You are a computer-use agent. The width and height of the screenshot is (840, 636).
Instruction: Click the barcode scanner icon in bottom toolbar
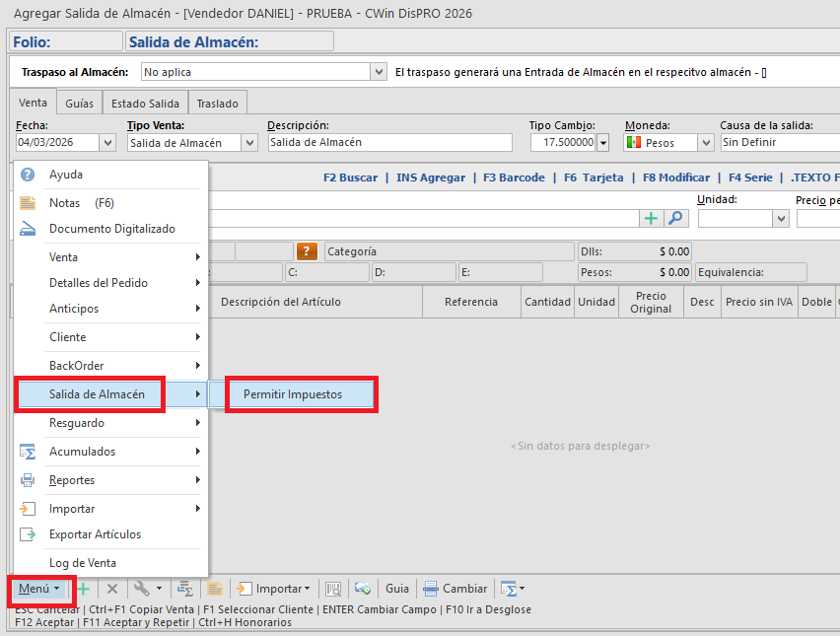point(333,589)
